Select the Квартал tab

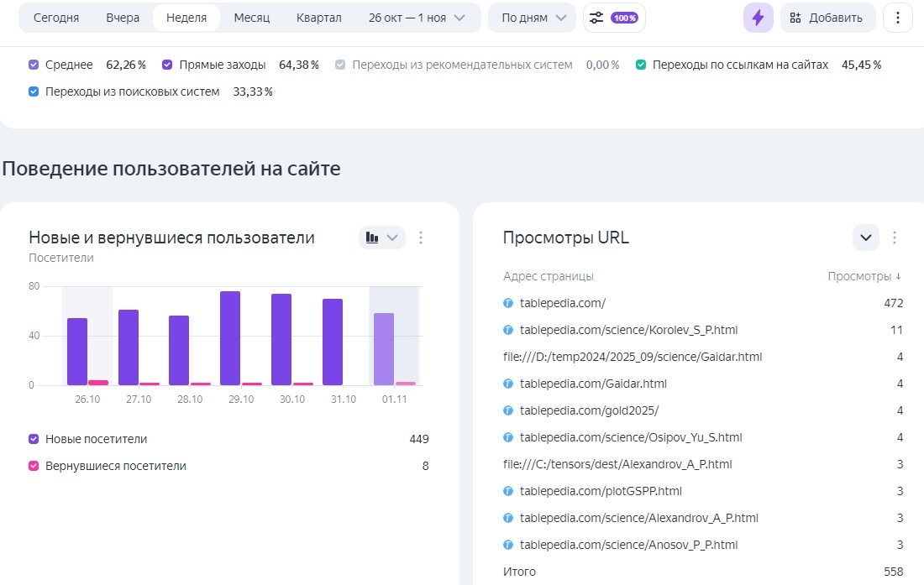(x=318, y=17)
